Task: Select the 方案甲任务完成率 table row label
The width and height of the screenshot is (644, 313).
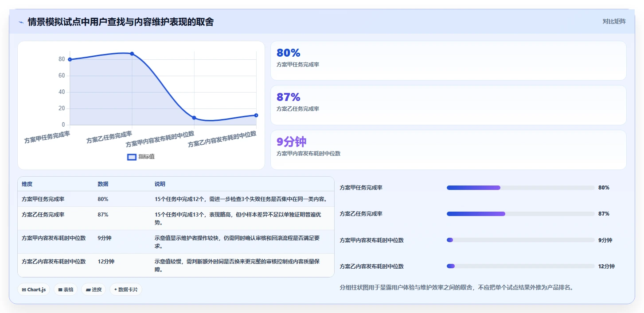Action: (x=43, y=199)
